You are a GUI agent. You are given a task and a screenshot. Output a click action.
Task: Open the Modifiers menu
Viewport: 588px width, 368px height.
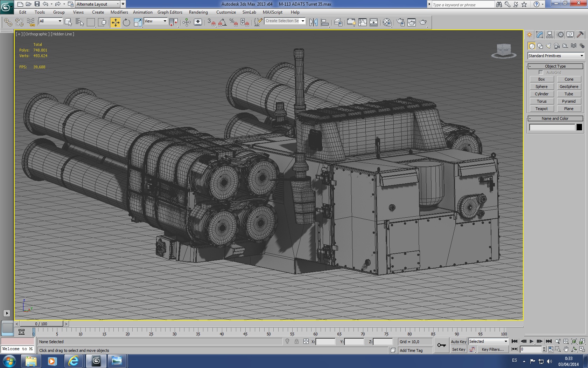coord(119,12)
